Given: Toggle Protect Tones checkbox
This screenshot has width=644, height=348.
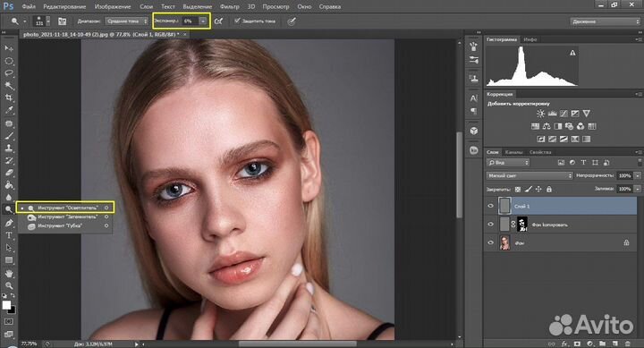Looking at the screenshot, I should [237, 21].
